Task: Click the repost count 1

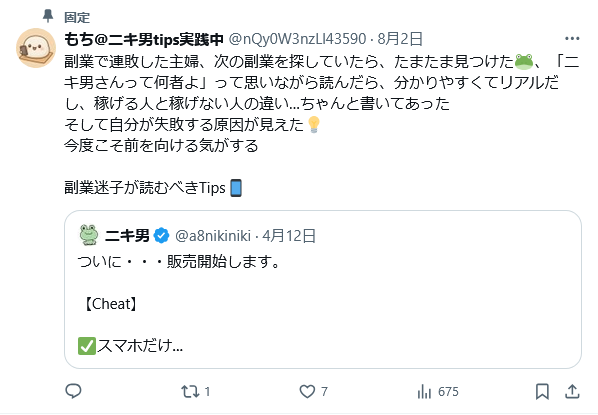Action: [207, 392]
